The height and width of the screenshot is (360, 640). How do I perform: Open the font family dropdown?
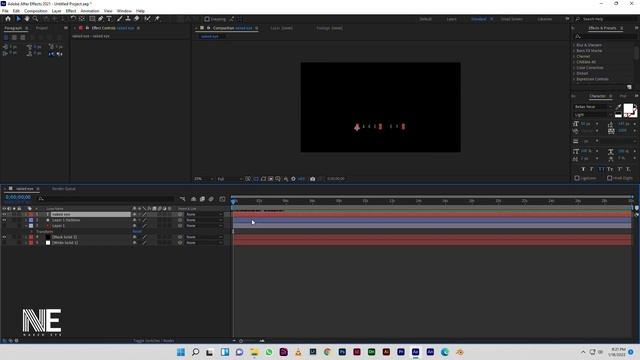(593, 107)
